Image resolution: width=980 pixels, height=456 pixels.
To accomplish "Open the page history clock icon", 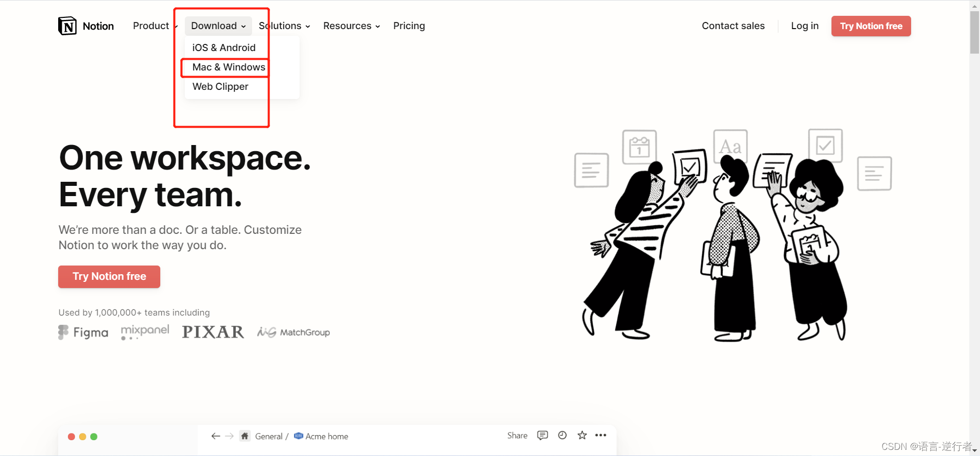I will [562, 436].
